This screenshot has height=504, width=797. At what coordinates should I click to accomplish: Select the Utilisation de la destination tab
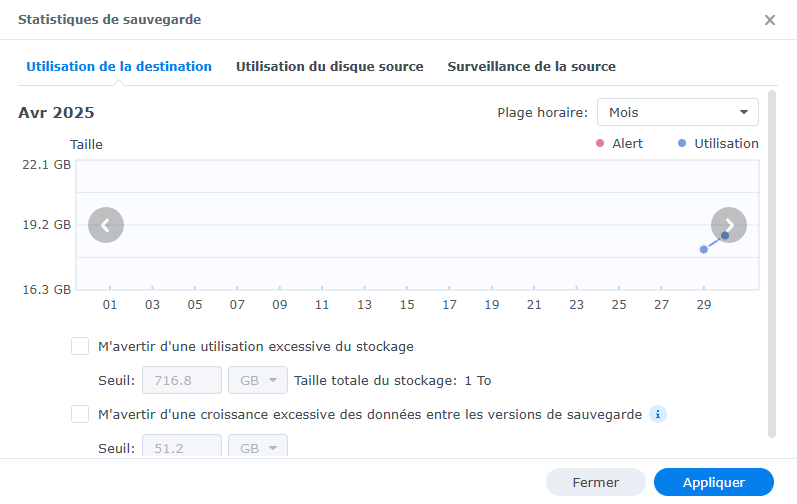click(119, 67)
